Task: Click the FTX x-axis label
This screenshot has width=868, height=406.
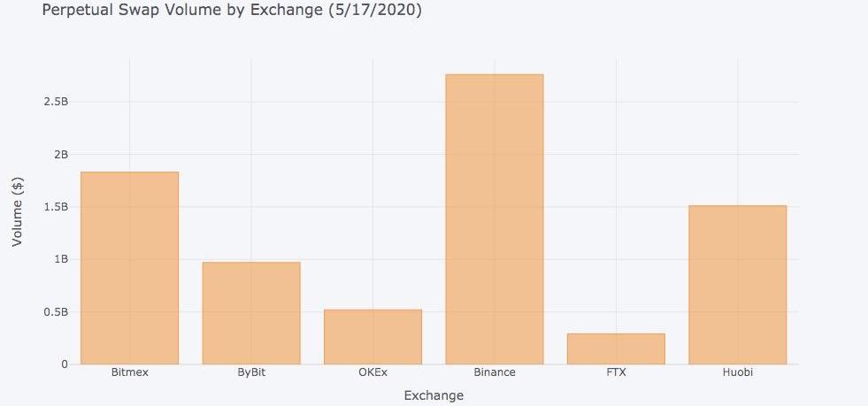Action: click(616, 372)
